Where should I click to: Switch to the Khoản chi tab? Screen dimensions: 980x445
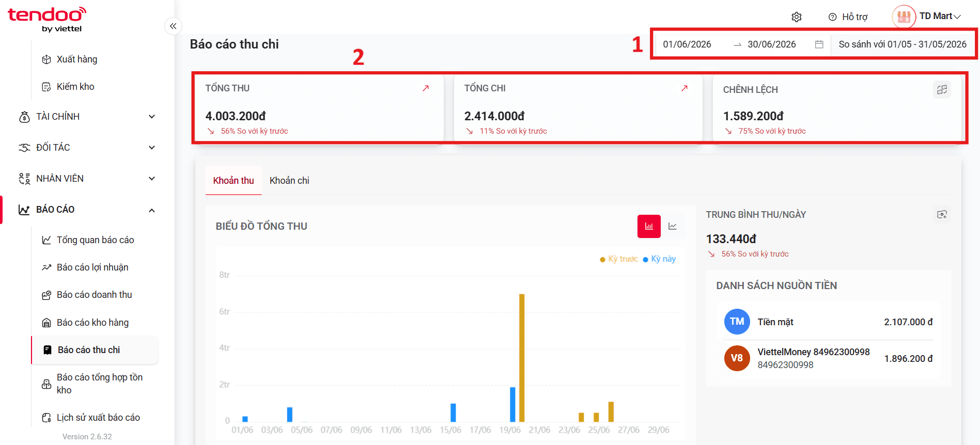(289, 181)
